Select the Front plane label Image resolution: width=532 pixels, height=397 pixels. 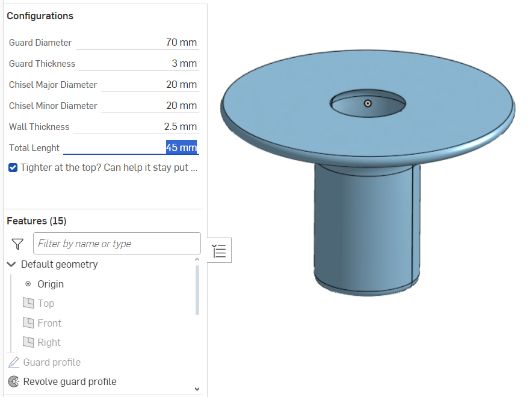49,323
